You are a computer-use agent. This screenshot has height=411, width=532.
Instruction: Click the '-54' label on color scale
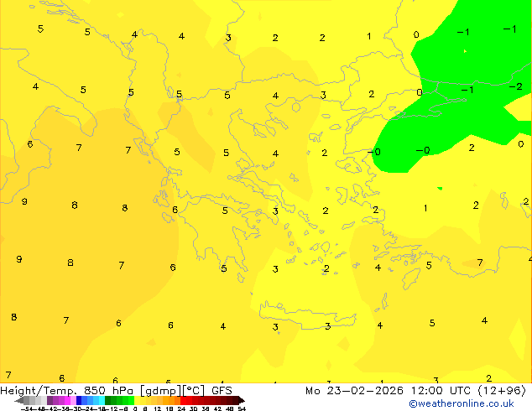coord(27,408)
